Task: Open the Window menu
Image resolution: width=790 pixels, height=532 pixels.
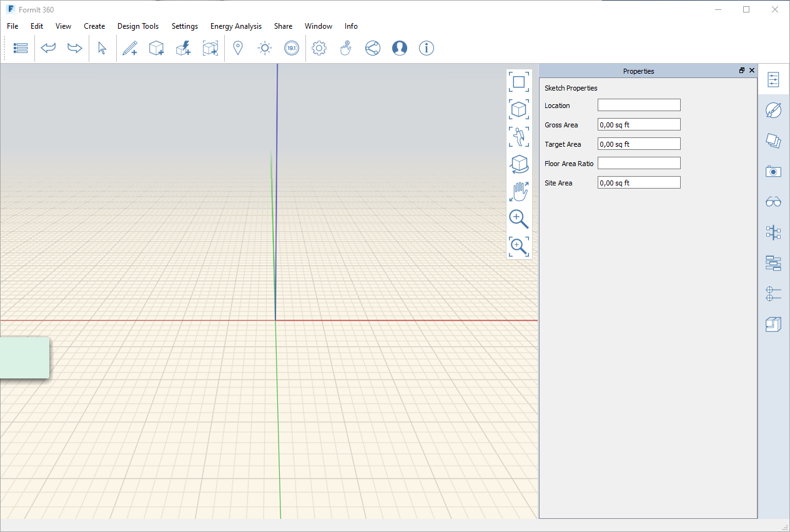Action: click(x=318, y=26)
